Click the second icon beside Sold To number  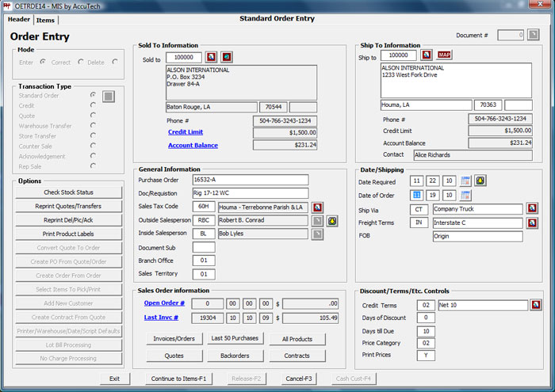(x=227, y=57)
